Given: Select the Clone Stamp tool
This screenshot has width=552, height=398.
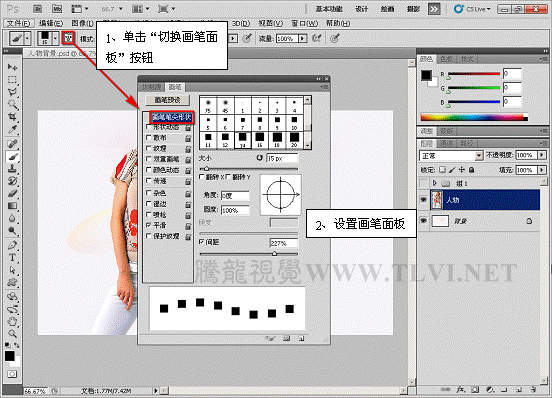Looking at the screenshot, I should 12,169.
